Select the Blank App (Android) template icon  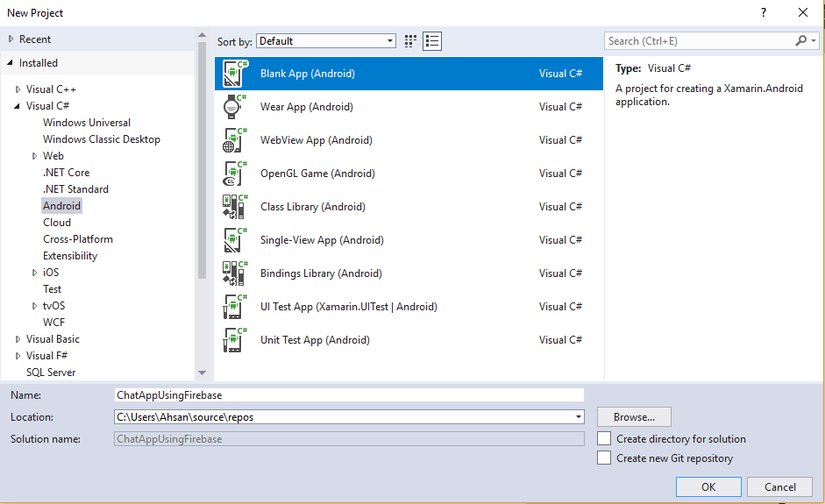pos(235,74)
